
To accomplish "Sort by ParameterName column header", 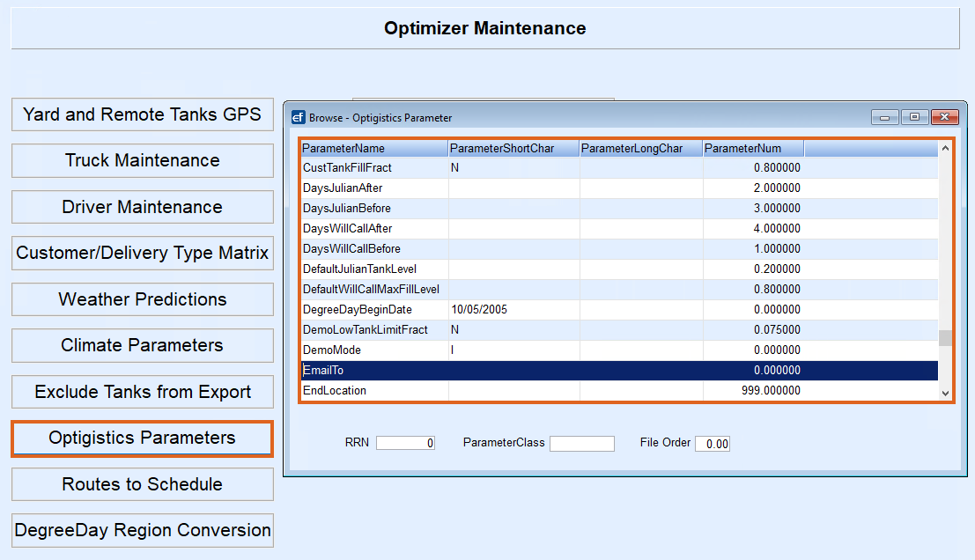I will [373, 148].
